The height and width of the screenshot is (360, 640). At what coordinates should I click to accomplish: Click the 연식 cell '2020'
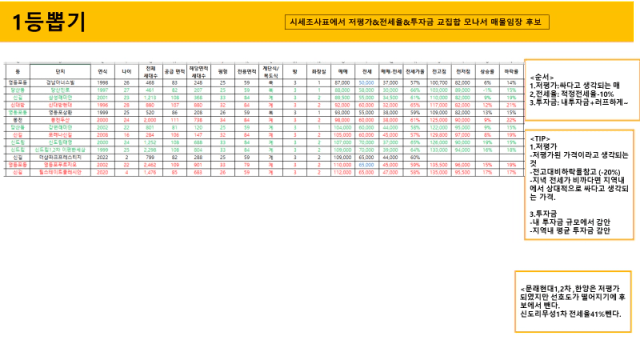point(102,173)
